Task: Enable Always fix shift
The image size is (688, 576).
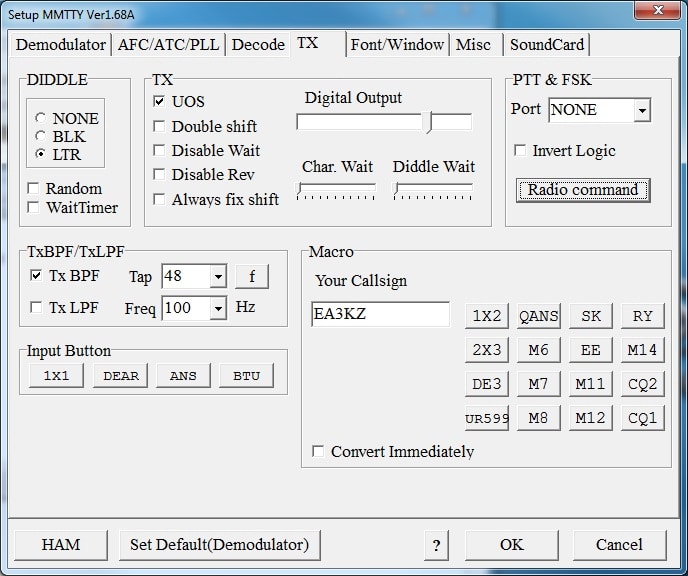Action: [x=159, y=199]
